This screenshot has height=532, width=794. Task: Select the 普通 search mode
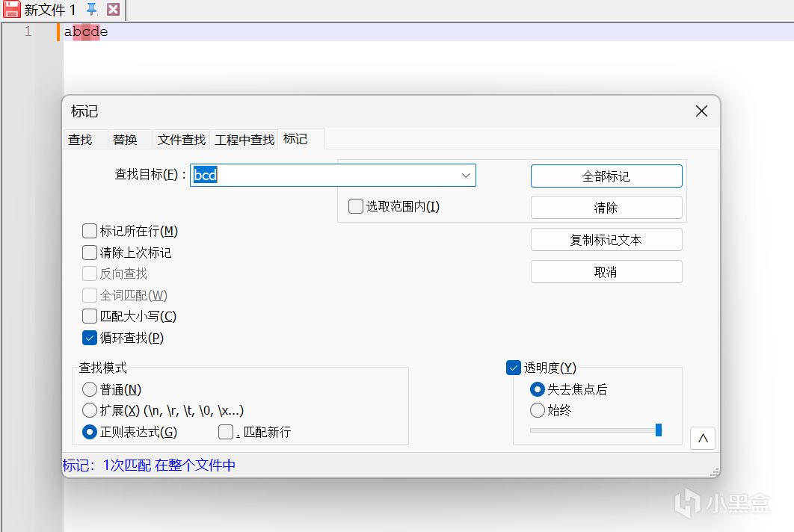pyautogui.click(x=90, y=389)
